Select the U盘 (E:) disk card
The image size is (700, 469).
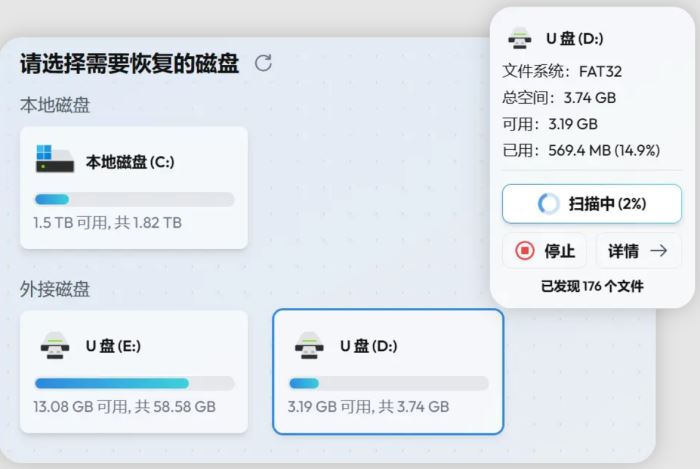(134, 371)
